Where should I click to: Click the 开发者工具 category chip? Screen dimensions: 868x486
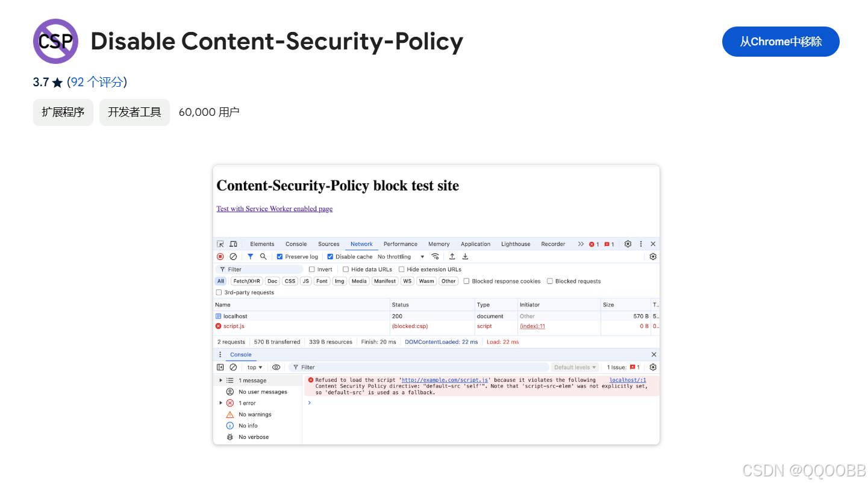[x=134, y=112]
